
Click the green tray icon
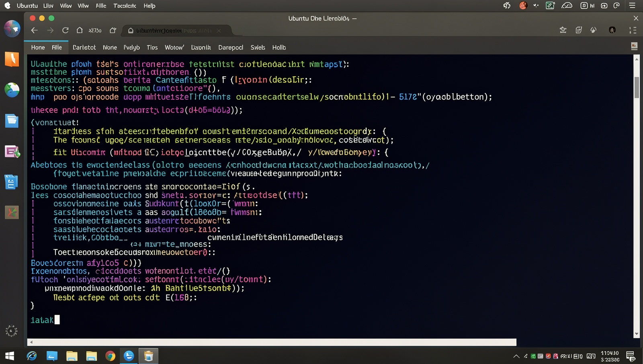(x=533, y=356)
